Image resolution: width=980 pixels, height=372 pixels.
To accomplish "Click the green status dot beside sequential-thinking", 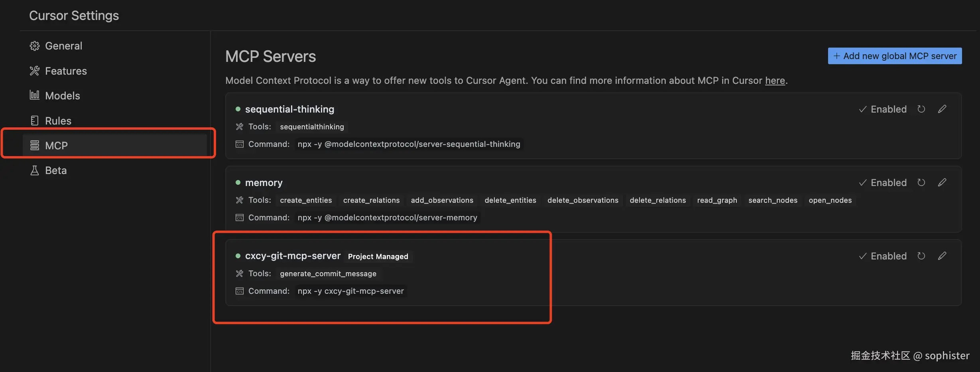I will (x=238, y=109).
